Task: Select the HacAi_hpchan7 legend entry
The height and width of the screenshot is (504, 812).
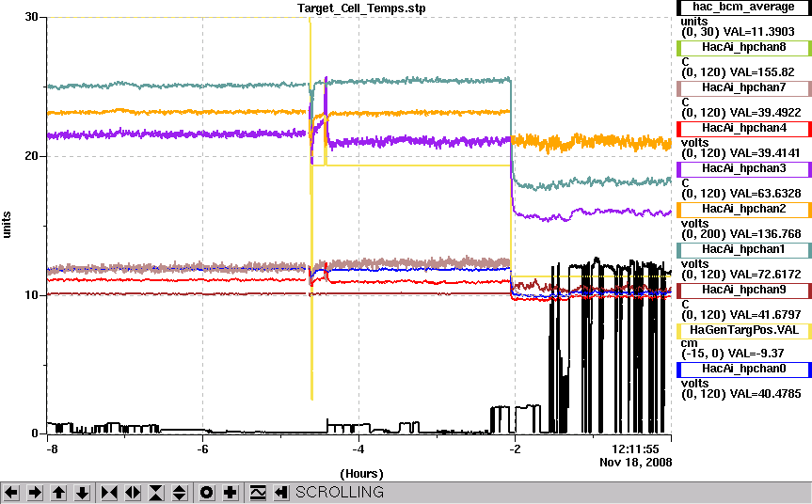Action: (x=743, y=88)
